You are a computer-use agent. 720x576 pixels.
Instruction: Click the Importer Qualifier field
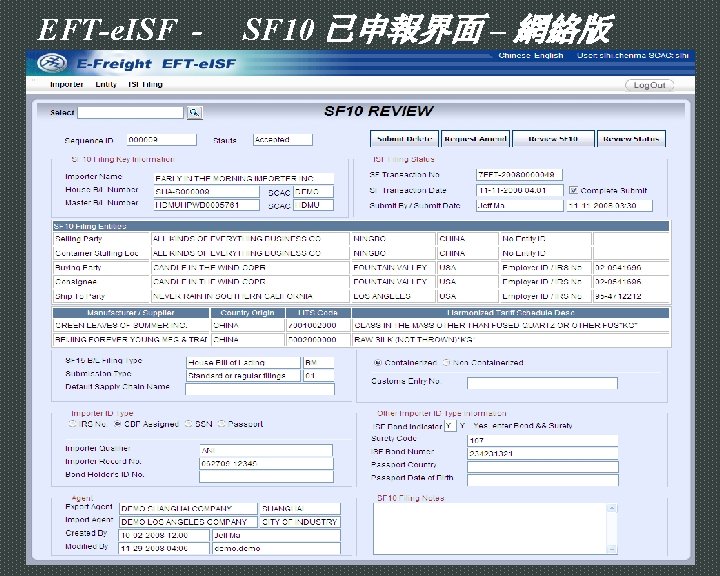coord(266,450)
